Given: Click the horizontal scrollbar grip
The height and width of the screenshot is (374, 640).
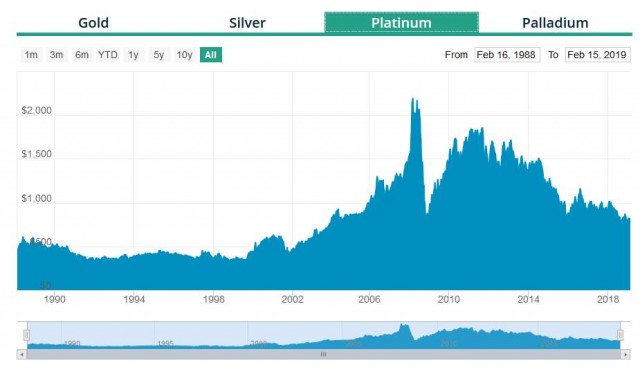Looking at the screenshot, I should (x=323, y=354).
